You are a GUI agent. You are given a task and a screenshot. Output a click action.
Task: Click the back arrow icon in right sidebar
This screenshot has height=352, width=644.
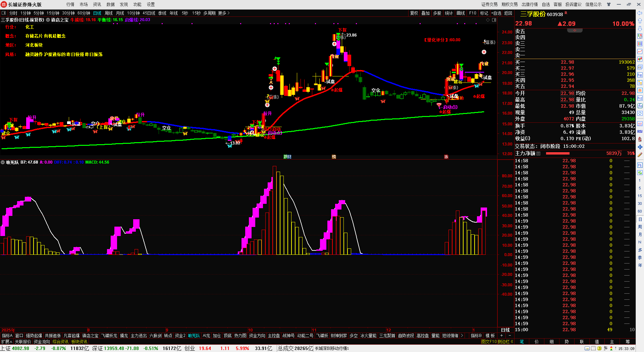click(640, 13)
